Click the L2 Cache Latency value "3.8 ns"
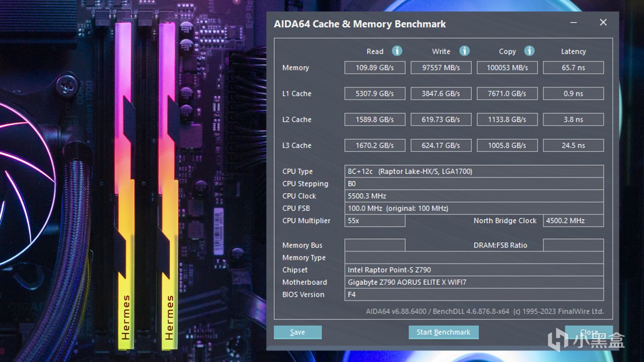The height and width of the screenshot is (362, 644). click(574, 119)
